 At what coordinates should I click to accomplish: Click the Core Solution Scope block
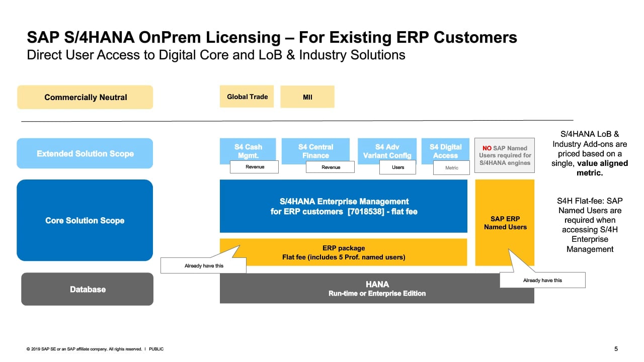pos(85,220)
